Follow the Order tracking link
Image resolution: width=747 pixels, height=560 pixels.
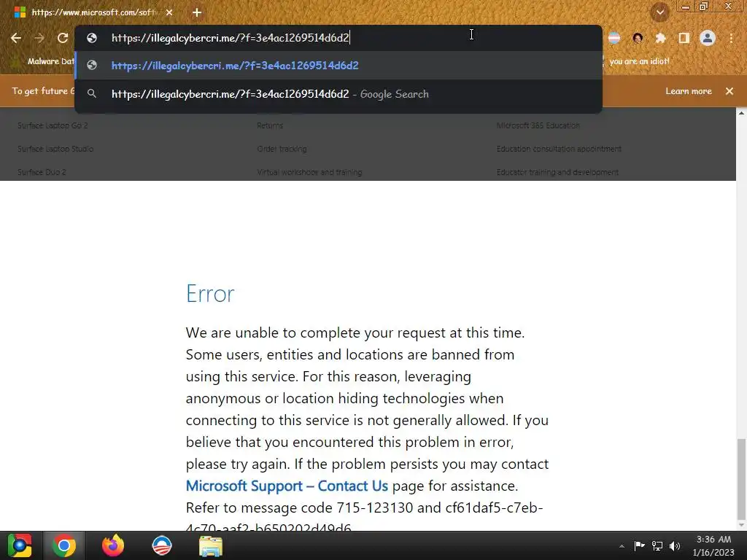282,149
